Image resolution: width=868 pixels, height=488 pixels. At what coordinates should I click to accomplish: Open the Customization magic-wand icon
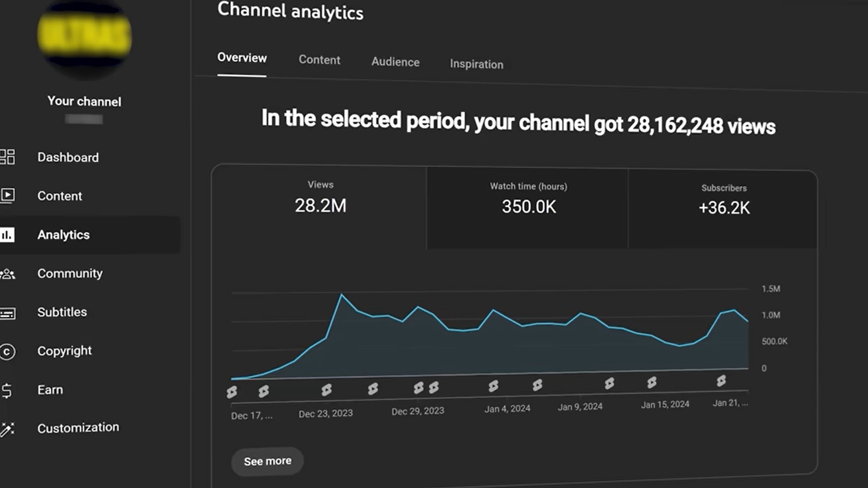(7, 429)
